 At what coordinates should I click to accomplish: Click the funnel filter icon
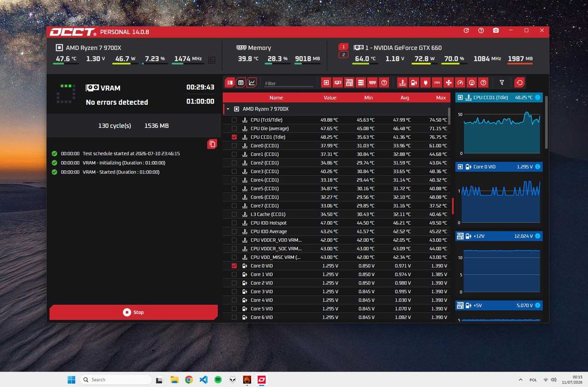tap(502, 82)
